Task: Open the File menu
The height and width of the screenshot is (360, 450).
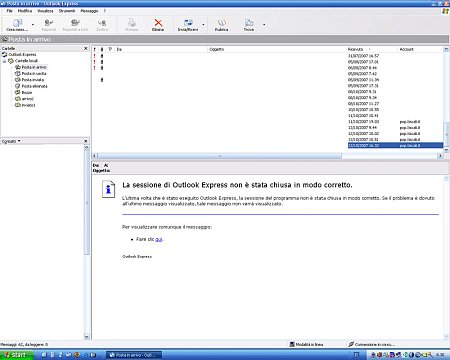Action: (10, 11)
